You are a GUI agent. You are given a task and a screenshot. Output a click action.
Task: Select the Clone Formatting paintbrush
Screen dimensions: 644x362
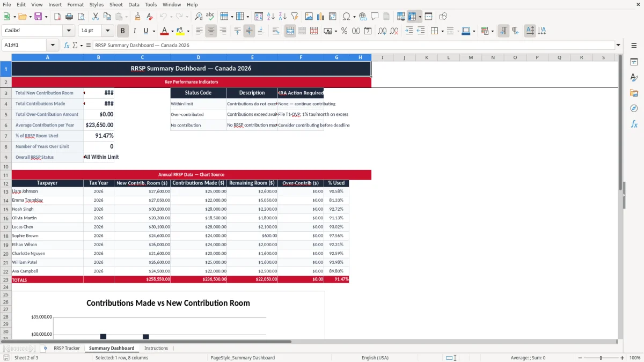[138, 17]
